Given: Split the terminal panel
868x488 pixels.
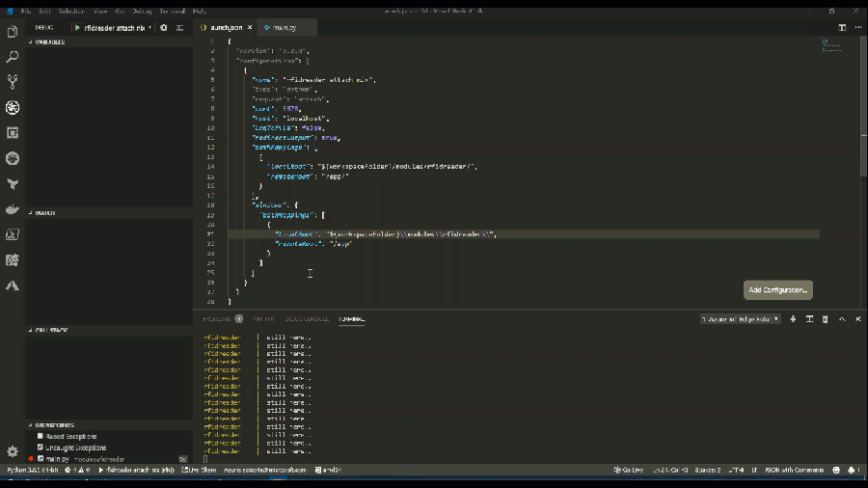Looking at the screenshot, I should (809, 319).
